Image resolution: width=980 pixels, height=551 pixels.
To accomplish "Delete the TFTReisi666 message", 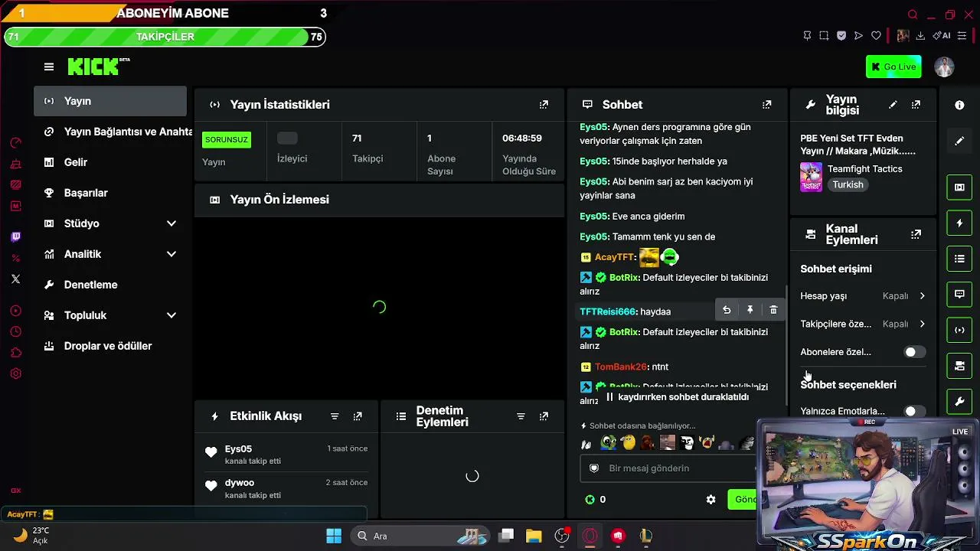I will pyautogui.click(x=773, y=310).
